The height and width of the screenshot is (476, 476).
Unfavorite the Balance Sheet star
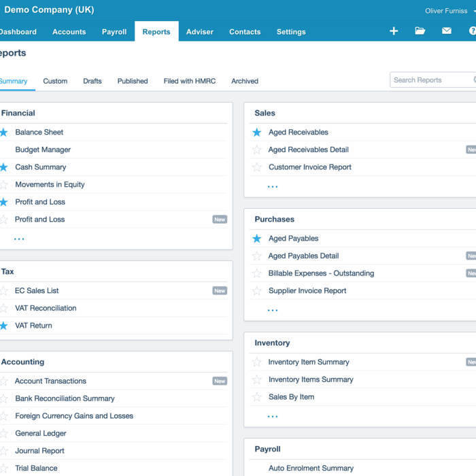pyautogui.click(x=4, y=133)
